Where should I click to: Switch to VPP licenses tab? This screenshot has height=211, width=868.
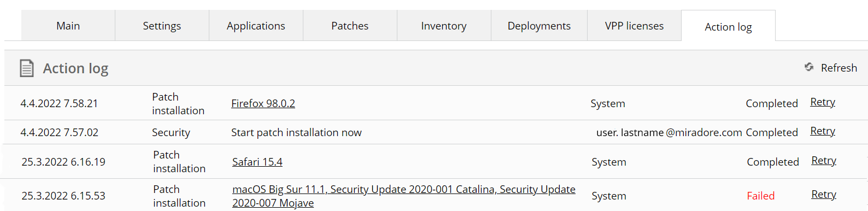634,26
